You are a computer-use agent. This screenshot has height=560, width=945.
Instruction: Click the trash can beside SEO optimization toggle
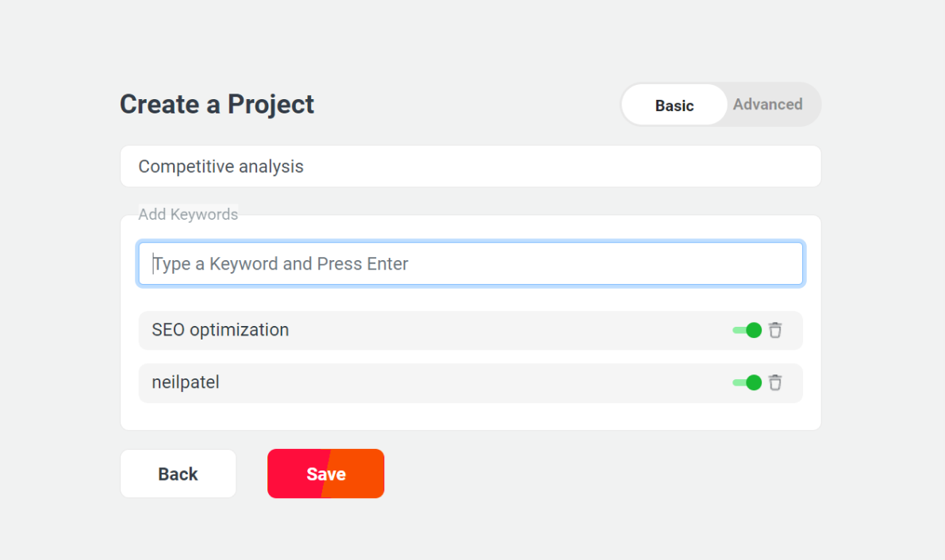click(x=775, y=330)
